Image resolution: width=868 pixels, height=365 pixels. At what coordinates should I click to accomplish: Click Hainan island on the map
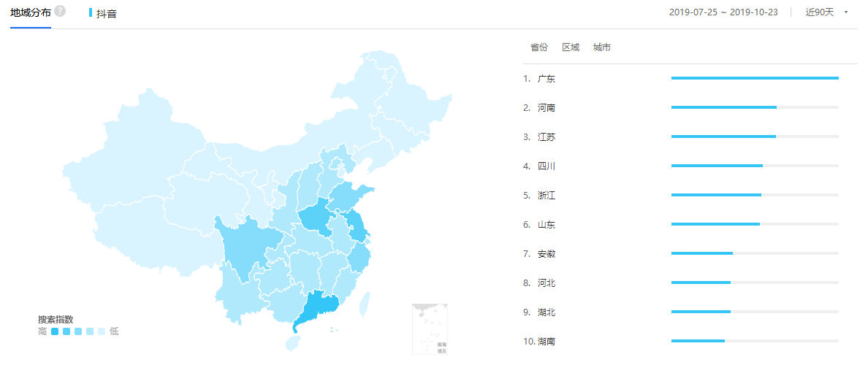click(294, 343)
